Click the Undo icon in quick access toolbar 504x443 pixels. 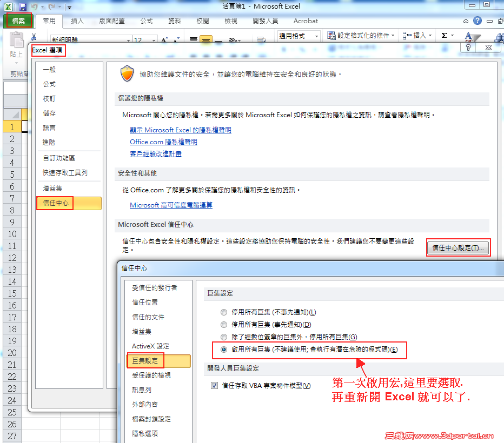coord(34,6)
